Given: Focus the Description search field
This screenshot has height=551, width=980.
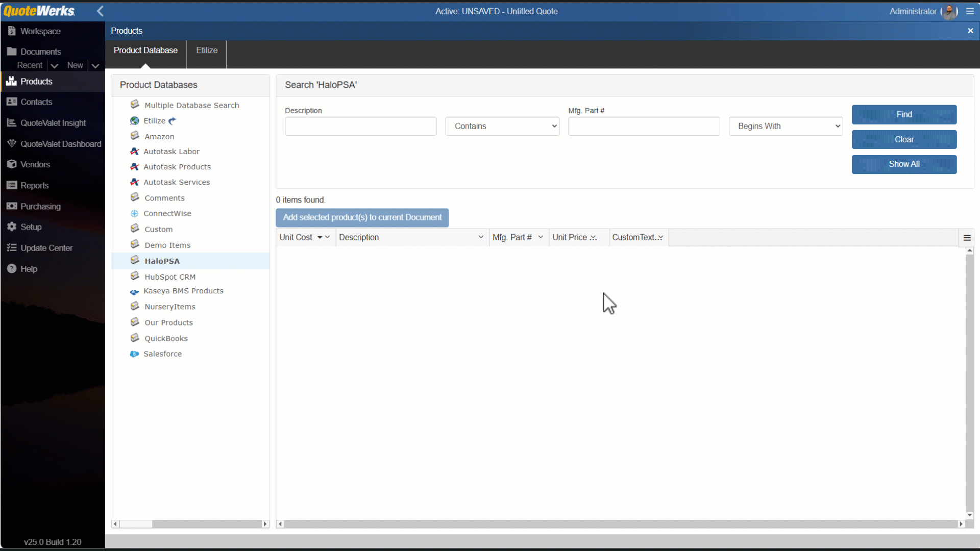Looking at the screenshot, I should click(x=360, y=126).
